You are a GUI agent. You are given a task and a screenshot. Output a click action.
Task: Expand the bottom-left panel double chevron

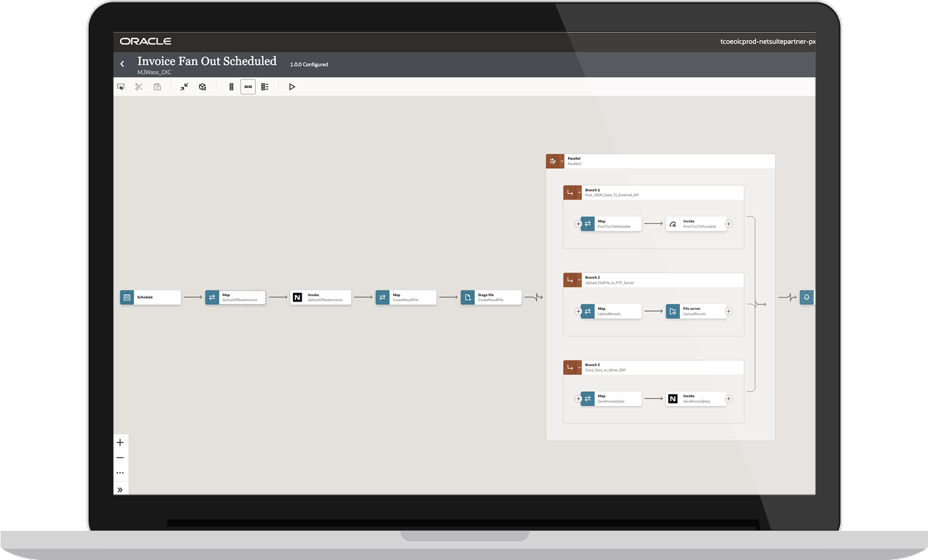pyautogui.click(x=120, y=490)
